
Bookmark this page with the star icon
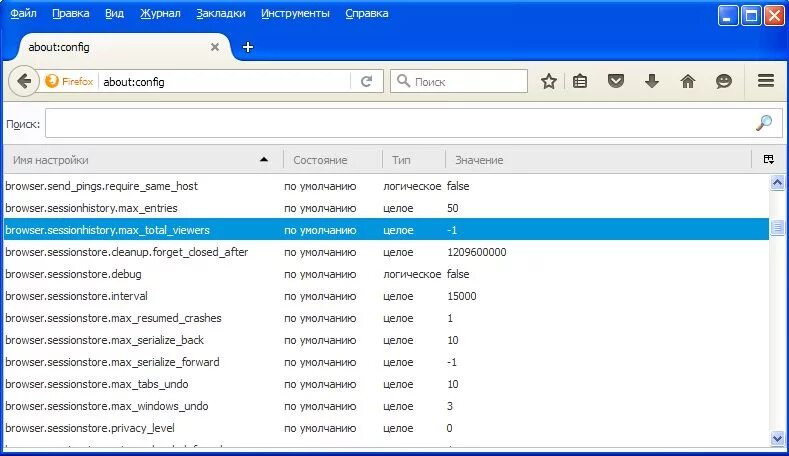click(549, 81)
